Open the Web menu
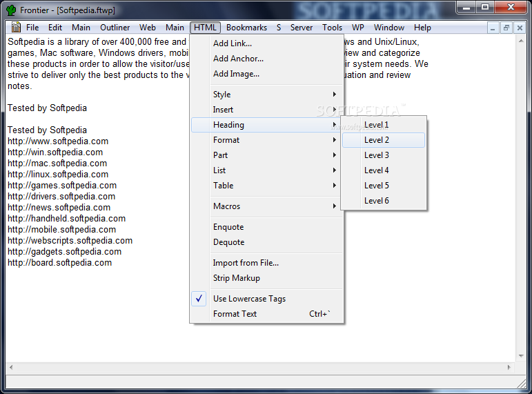Image resolution: width=532 pixels, height=394 pixels. 148,28
